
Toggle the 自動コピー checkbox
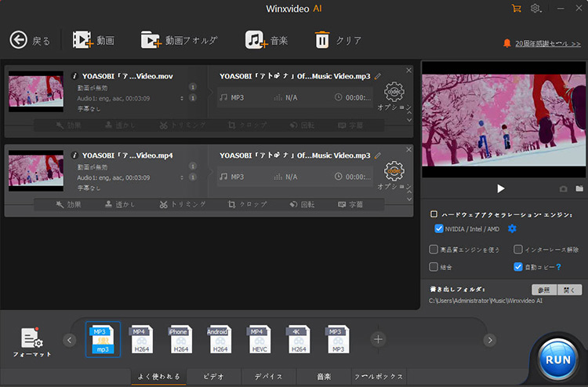[518, 267]
